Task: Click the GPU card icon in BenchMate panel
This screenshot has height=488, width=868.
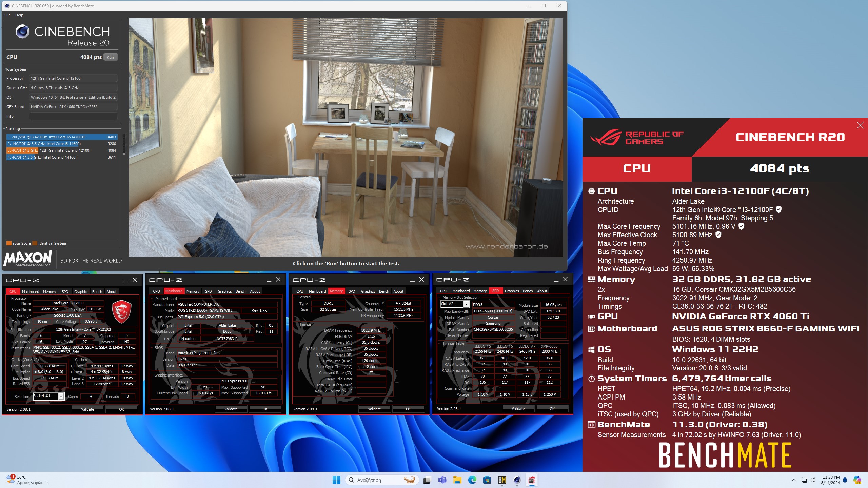Action: tap(591, 317)
